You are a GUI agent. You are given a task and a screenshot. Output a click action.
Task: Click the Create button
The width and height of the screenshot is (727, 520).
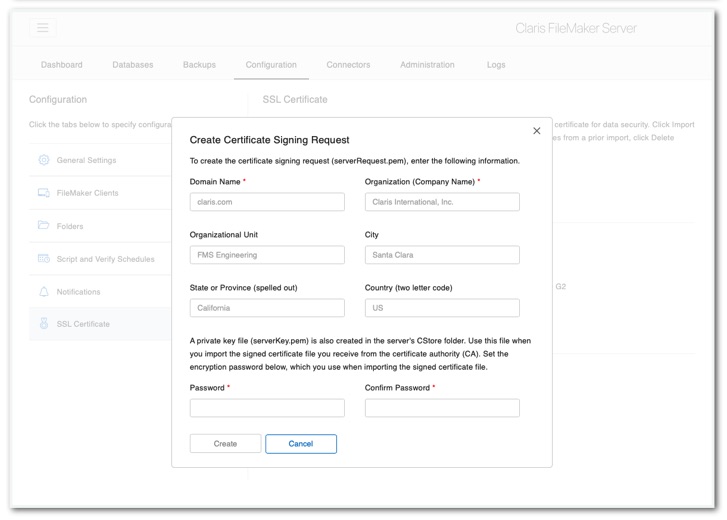225,444
